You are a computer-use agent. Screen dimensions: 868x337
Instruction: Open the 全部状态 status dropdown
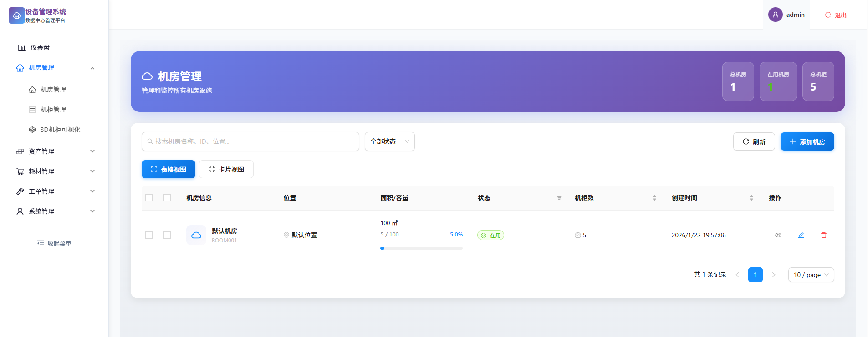[x=390, y=141]
